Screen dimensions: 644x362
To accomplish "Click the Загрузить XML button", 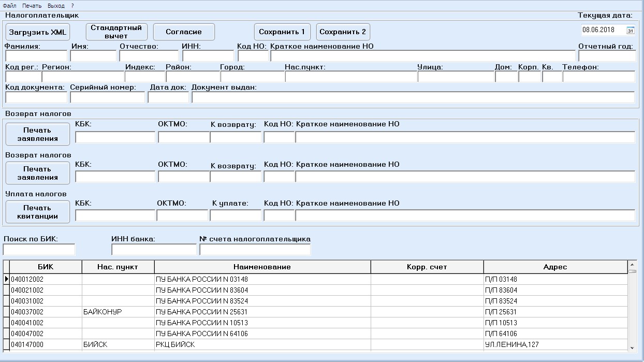I will point(37,32).
